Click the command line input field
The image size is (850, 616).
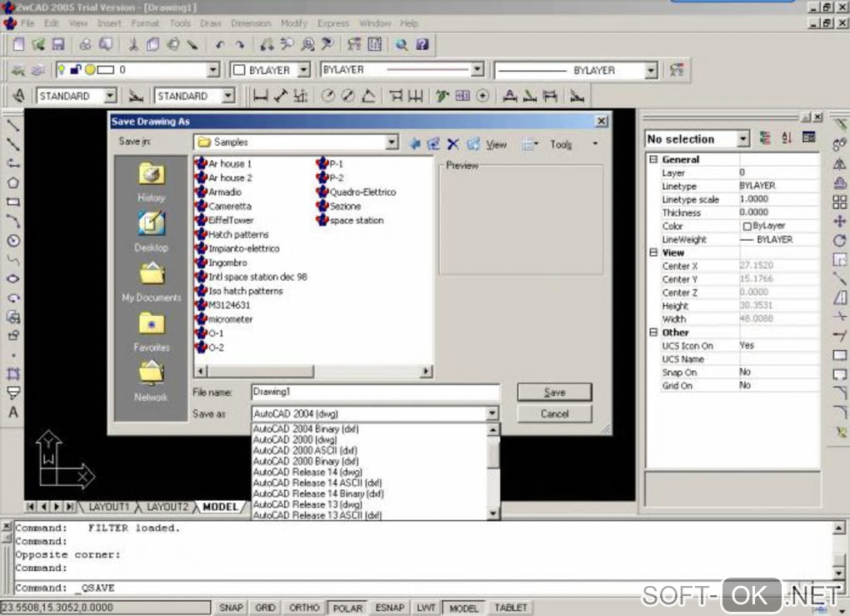coord(422,588)
